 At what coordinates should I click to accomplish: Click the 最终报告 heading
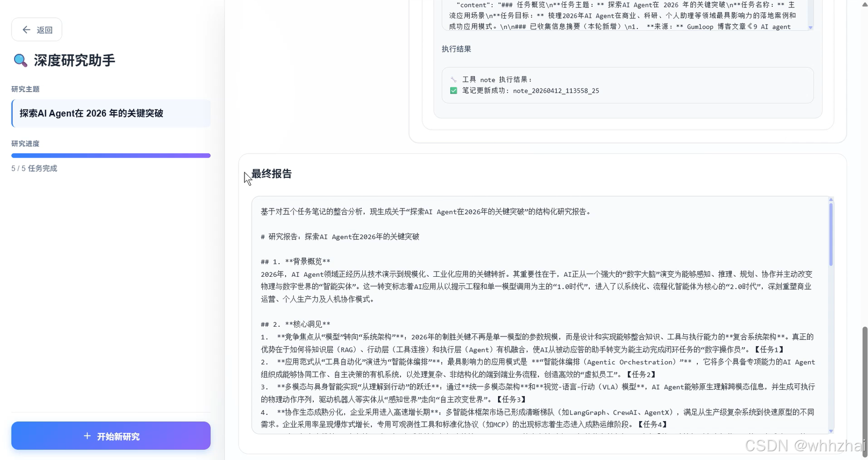(x=272, y=174)
